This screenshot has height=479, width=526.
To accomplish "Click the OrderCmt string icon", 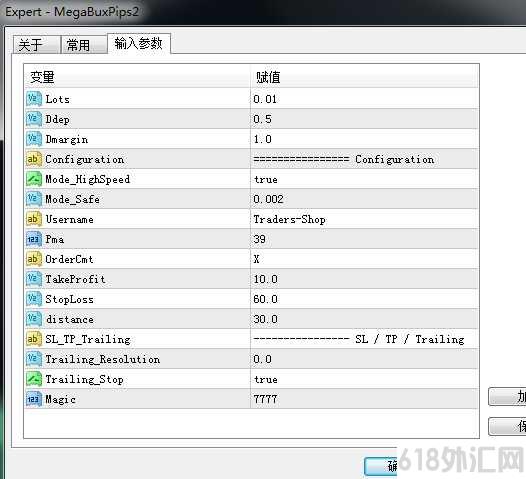I will pos(34,259).
